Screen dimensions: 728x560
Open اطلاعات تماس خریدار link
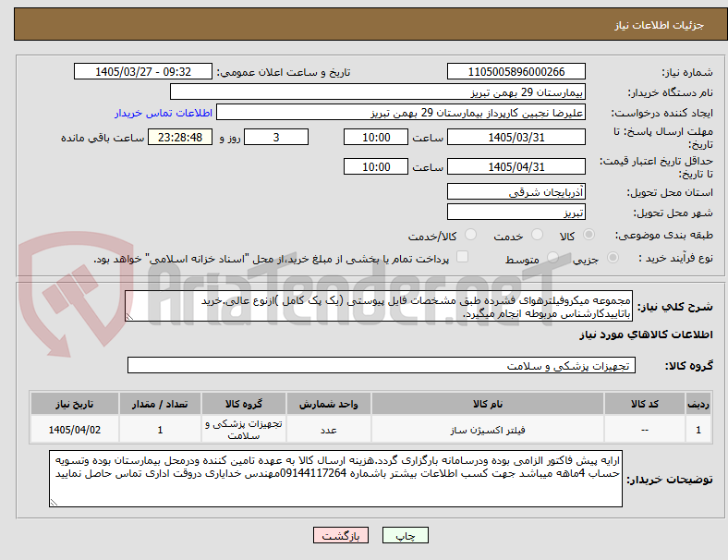coord(164,113)
